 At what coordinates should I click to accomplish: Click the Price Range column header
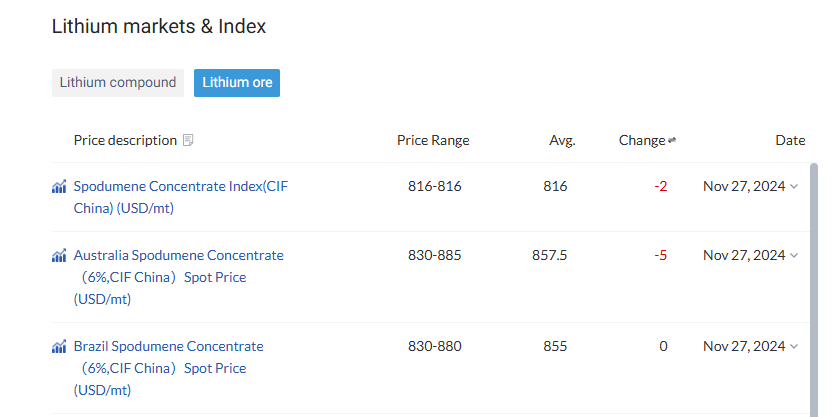(433, 140)
